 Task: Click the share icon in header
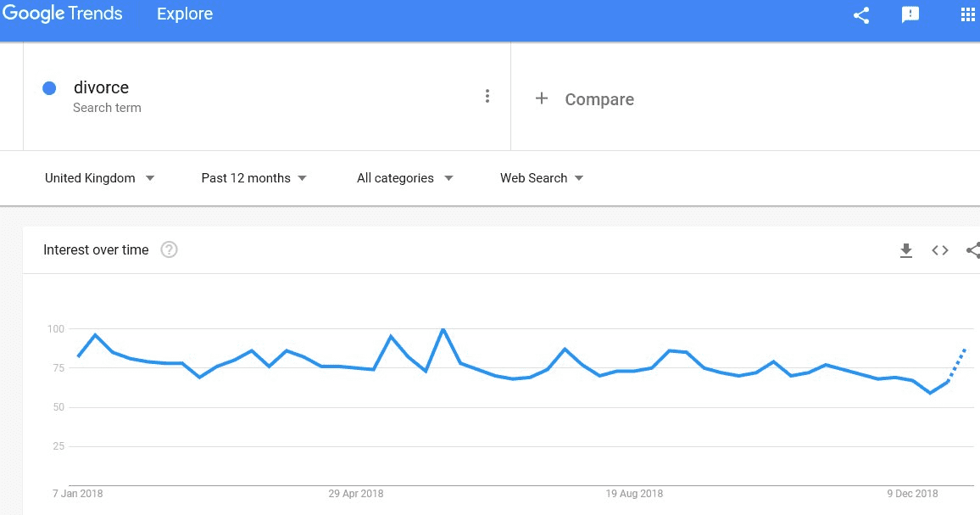pyautogui.click(x=861, y=15)
